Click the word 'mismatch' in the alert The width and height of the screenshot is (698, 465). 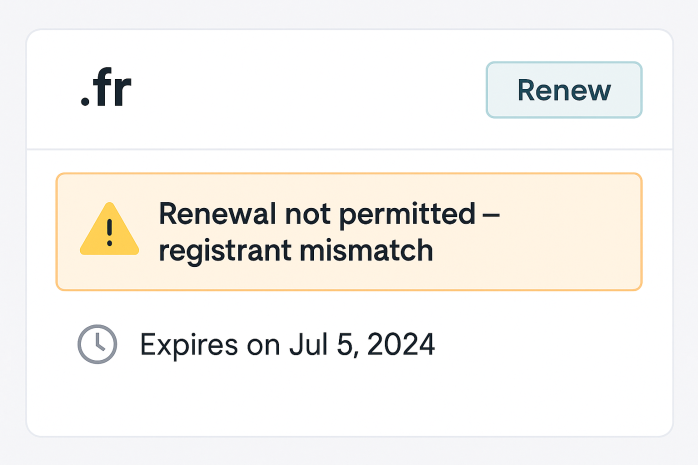pyautogui.click(x=366, y=251)
